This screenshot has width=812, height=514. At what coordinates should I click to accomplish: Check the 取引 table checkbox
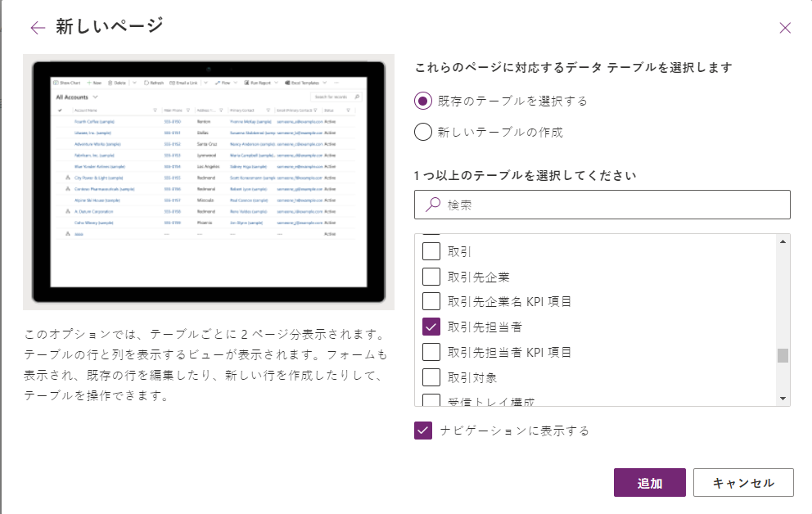pyautogui.click(x=431, y=251)
